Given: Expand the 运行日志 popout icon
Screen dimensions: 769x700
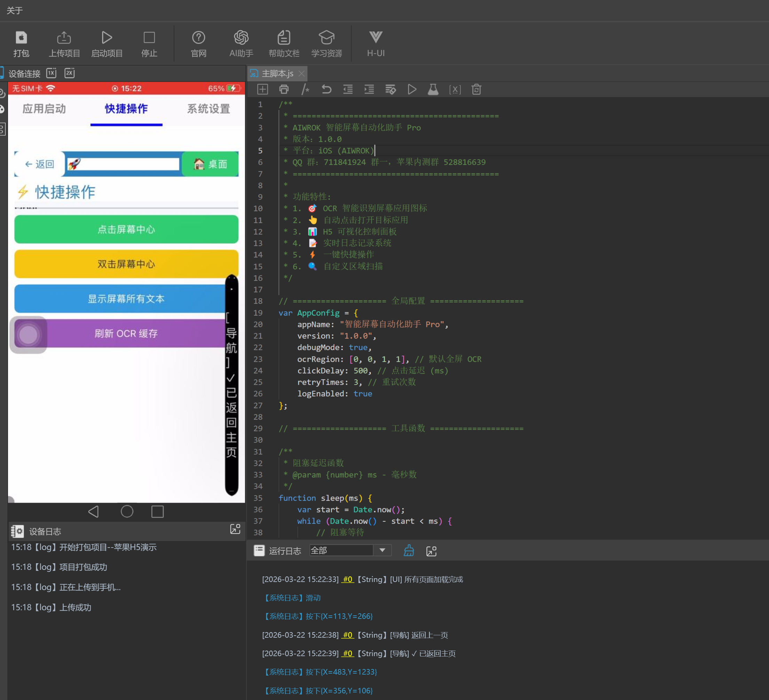Looking at the screenshot, I should click(431, 551).
